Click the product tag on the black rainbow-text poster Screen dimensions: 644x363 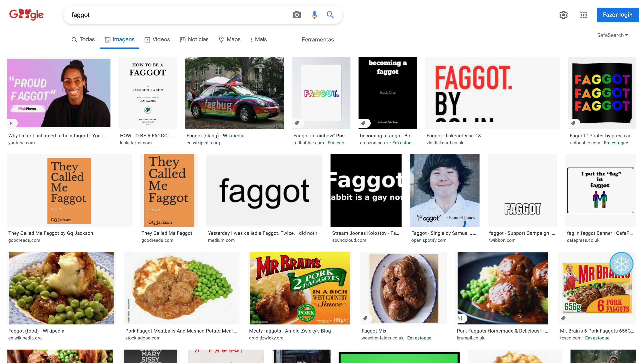point(573,123)
